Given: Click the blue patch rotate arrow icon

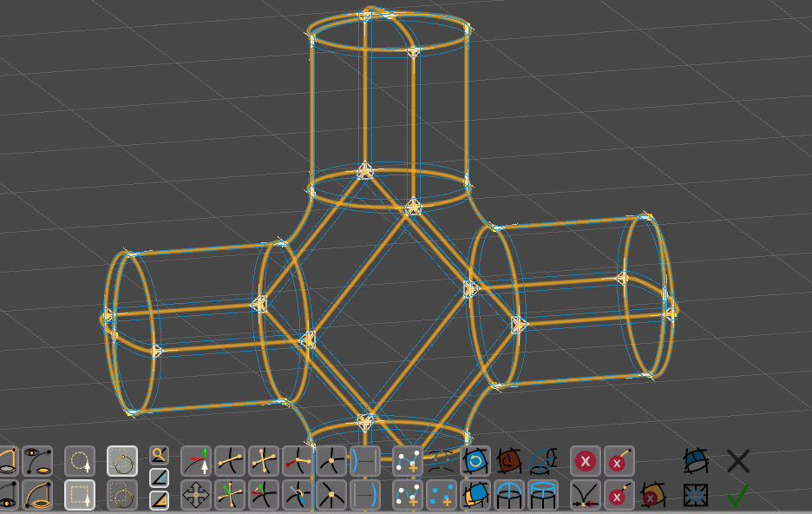Looking at the screenshot, I should 475,461.
